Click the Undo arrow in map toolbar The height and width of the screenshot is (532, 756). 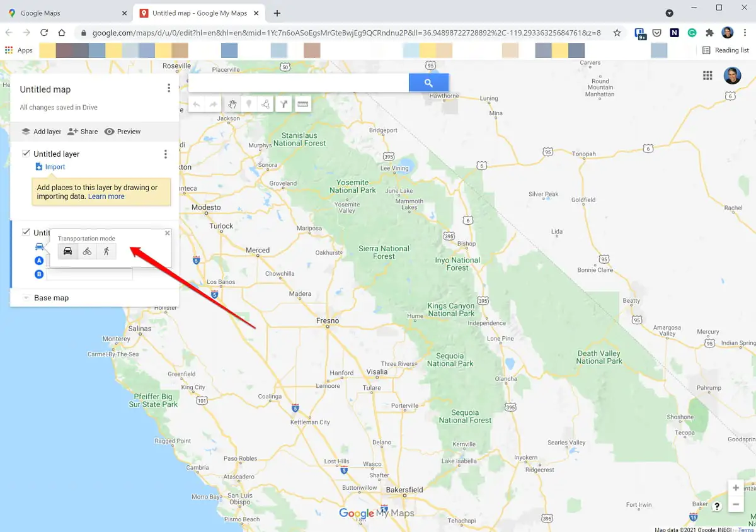[x=197, y=104]
